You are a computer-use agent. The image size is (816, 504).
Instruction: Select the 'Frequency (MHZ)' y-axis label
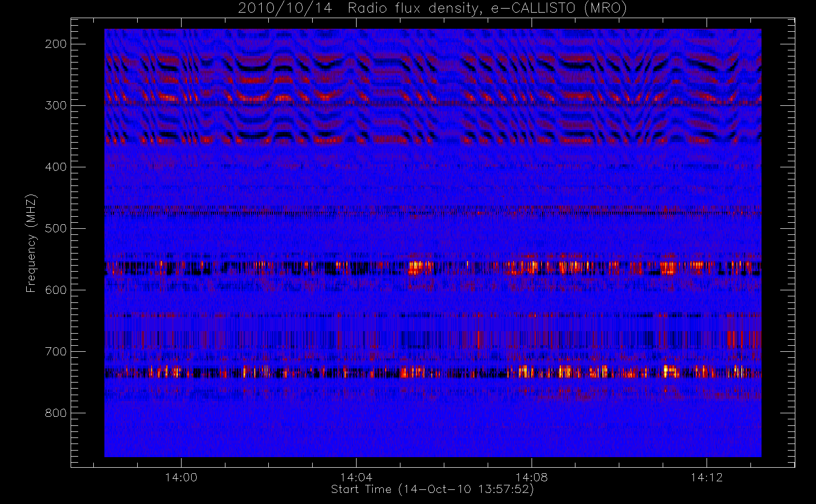coord(31,243)
